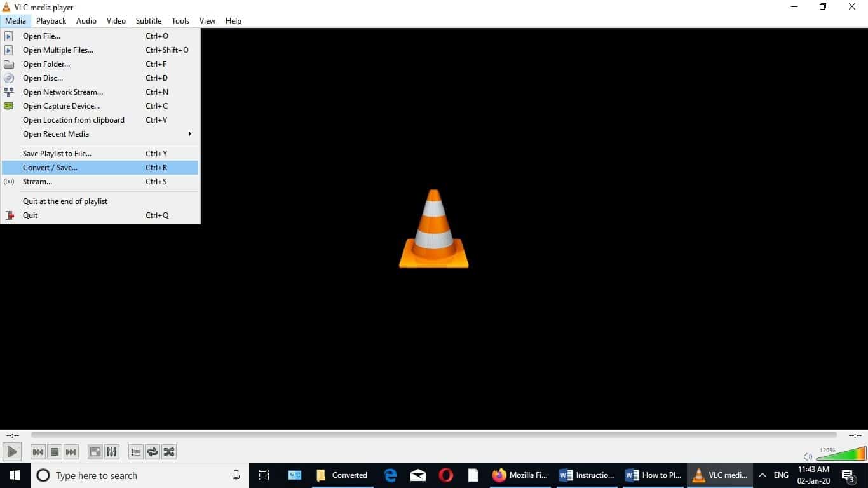
Task: Choose the Stream... menu entry
Action: (x=100, y=182)
